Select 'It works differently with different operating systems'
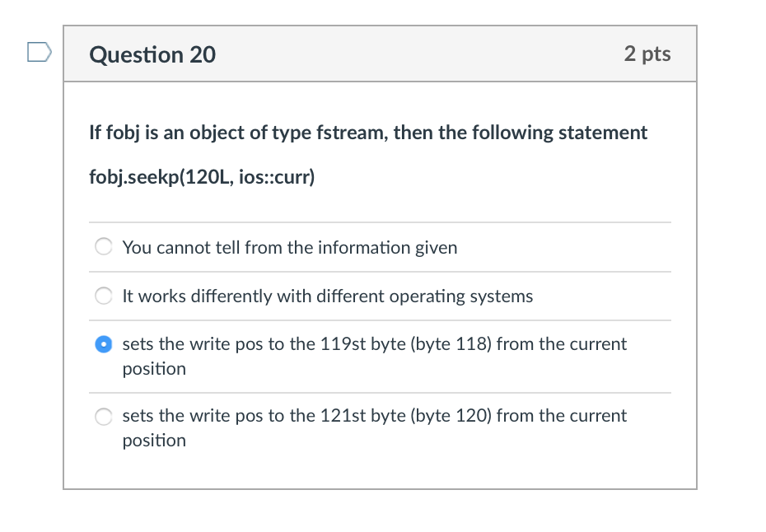The height and width of the screenshot is (532, 766). click(104, 296)
